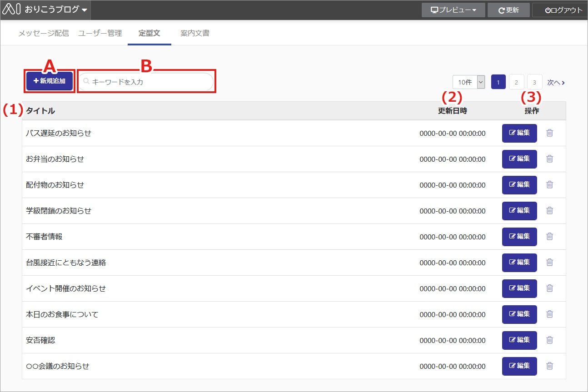This screenshot has height=392, width=588.
Task: Click the title 不審者情報
Action: click(44, 237)
